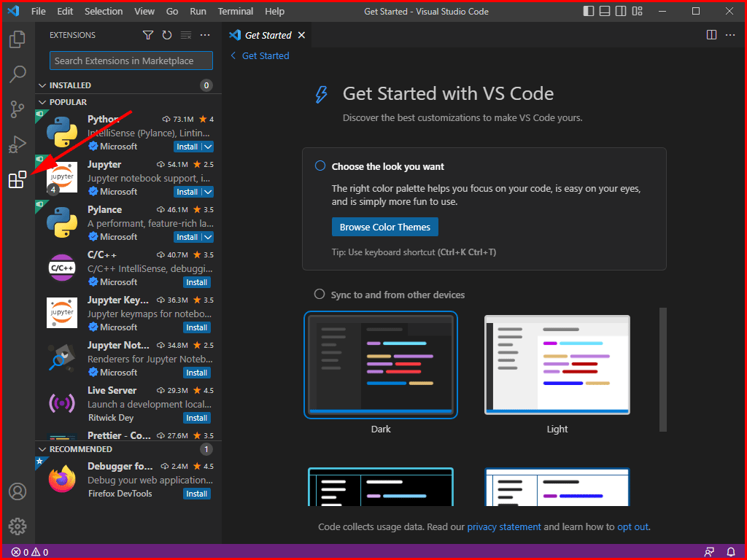Collapse the RECOMMENDED section
The image size is (747, 560).
click(x=42, y=449)
